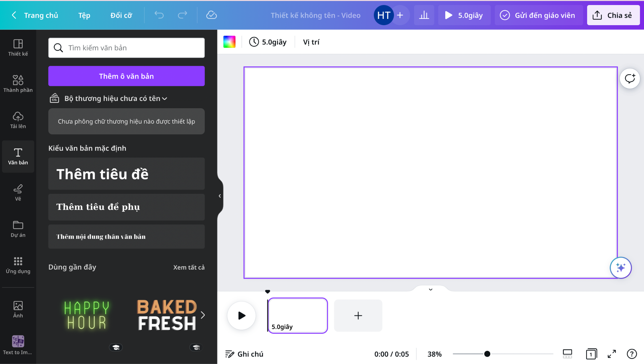The width and height of the screenshot is (644, 364).
Task: Click the Thiết kế (Design) panel icon
Action: pyautogui.click(x=18, y=47)
